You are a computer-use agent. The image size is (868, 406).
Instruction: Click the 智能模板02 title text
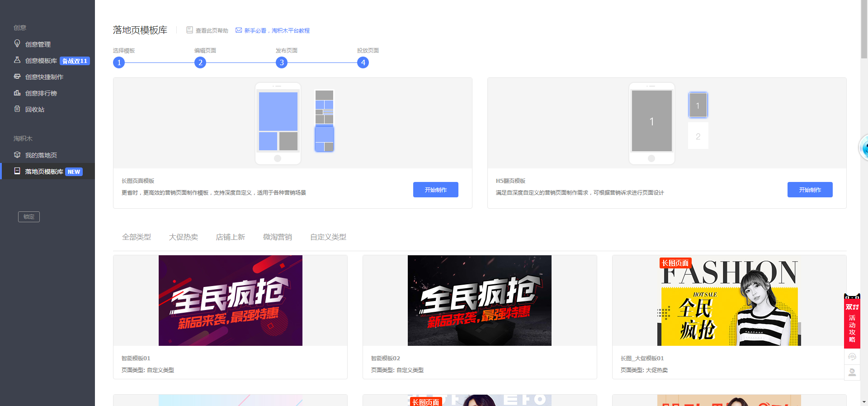(386, 358)
